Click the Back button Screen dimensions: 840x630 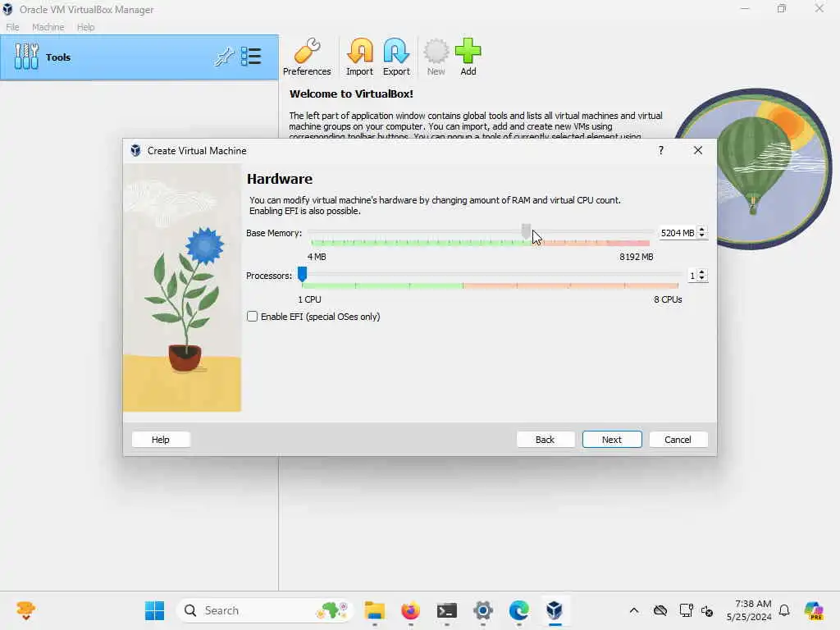pyautogui.click(x=546, y=440)
